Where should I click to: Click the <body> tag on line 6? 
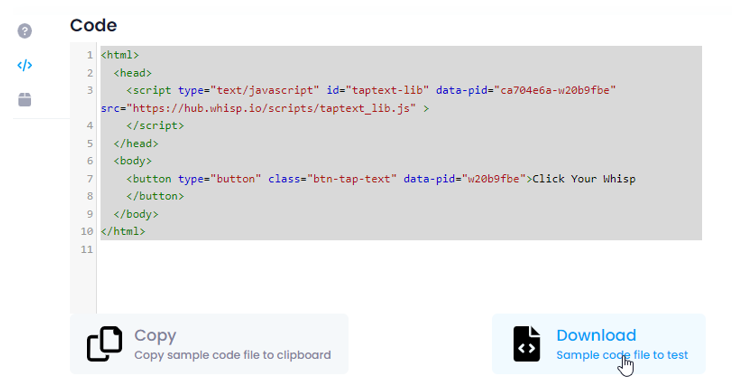(x=133, y=161)
